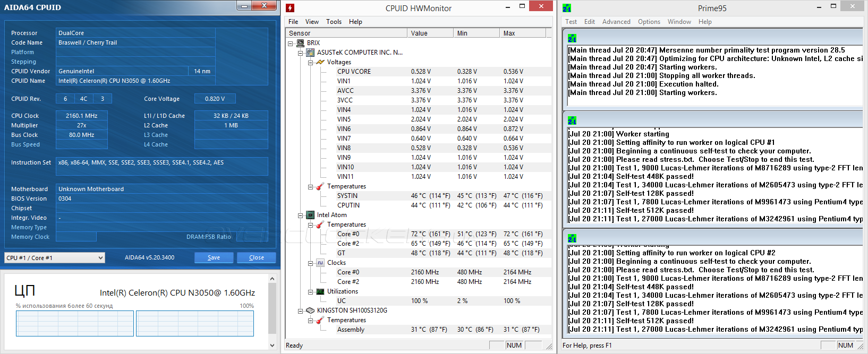Click the Max column header
Screen dimensions: 868x354
coord(523,33)
